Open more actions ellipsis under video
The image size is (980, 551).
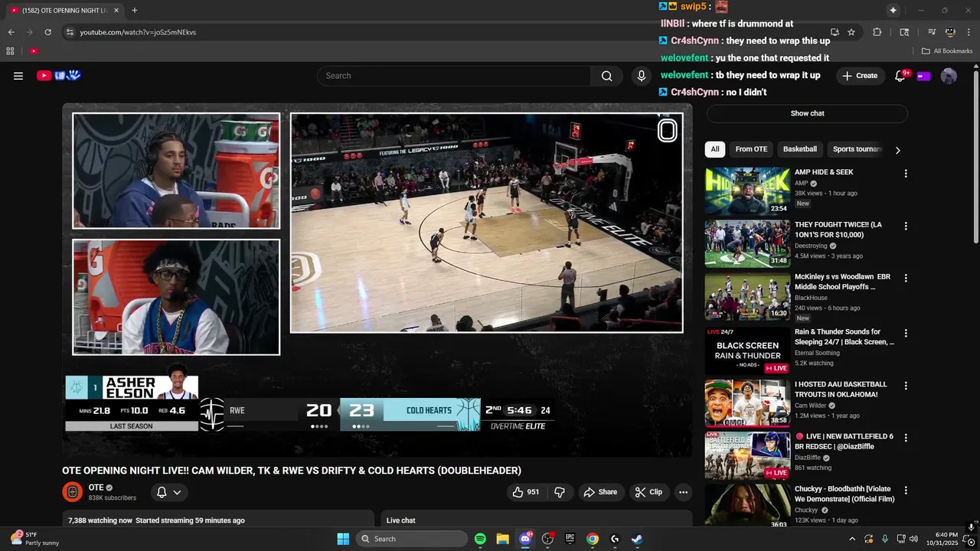point(684,492)
